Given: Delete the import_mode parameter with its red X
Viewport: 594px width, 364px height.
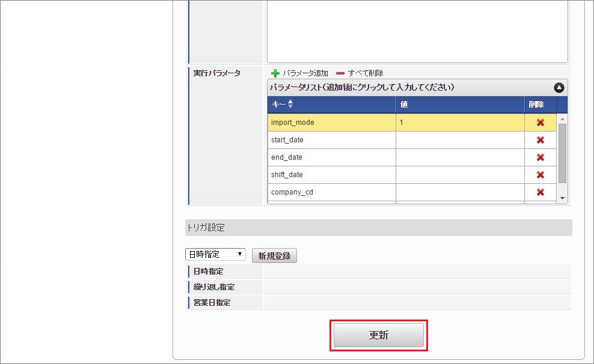Looking at the screenshot, I should [x=540, y=122].
